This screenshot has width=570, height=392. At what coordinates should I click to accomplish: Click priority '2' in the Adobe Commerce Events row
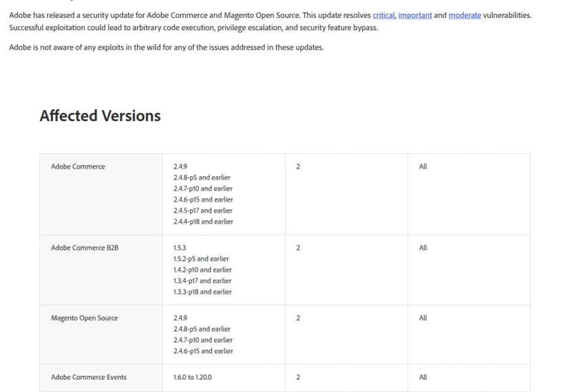point(298,377)
